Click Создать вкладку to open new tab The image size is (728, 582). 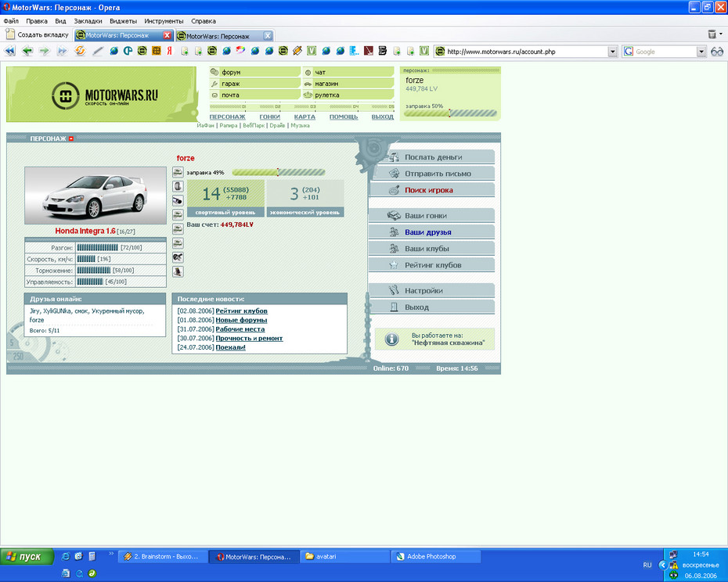37,34
